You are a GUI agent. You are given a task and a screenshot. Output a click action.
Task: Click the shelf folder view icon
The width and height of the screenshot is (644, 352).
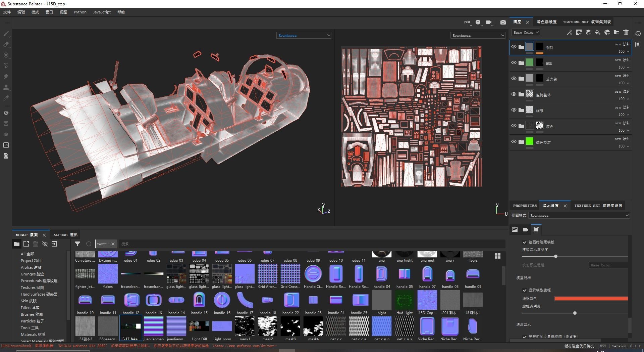tap(16, 244)
